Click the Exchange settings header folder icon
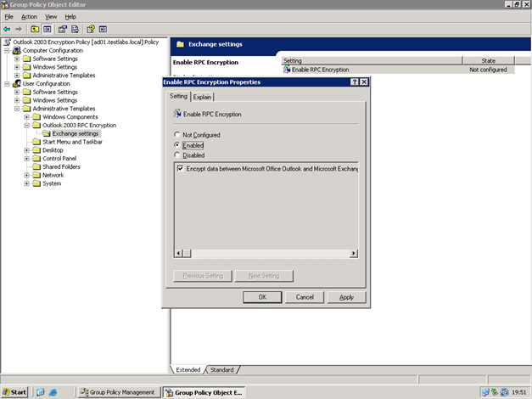Viewport: 532px width, 399px height. pyautogui.click(x=180, y=44)
